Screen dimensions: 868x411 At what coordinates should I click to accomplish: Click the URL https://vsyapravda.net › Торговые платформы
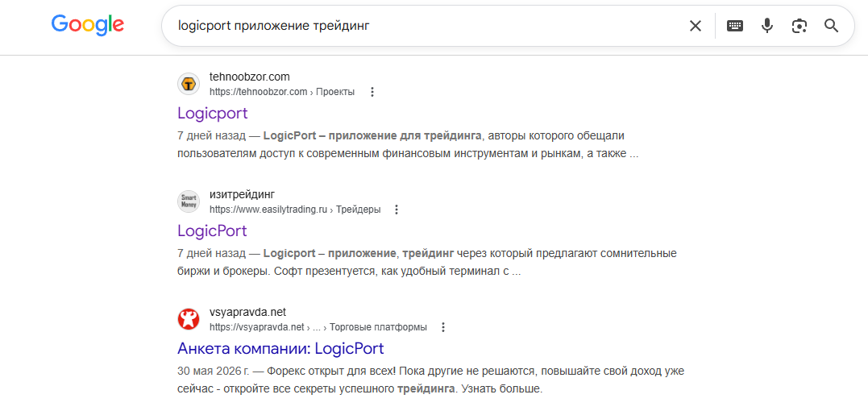point(318,327)
